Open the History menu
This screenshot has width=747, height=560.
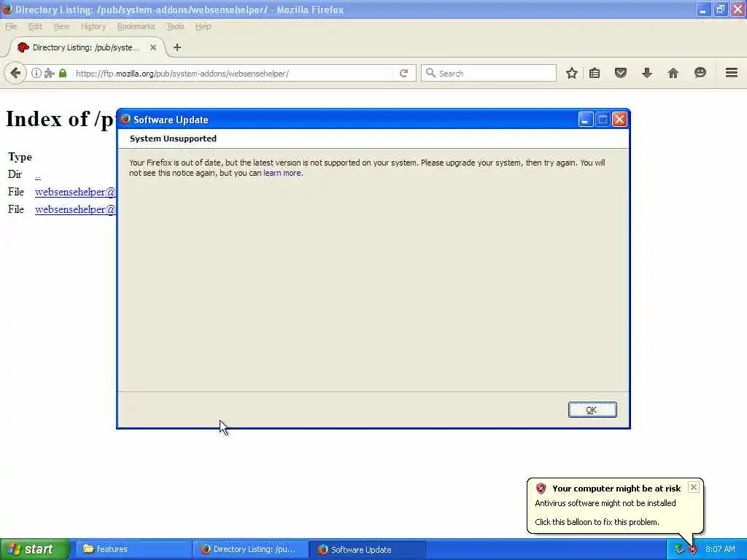93,26
